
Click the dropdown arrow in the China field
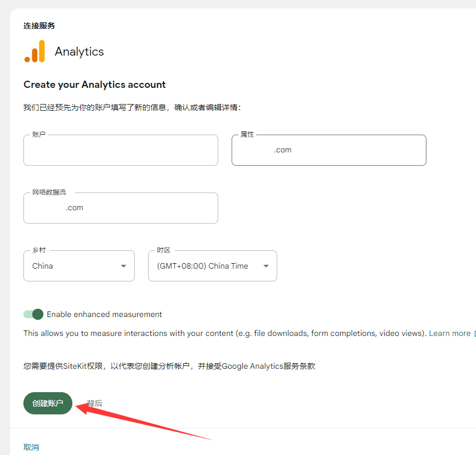(x=124, y=266)
